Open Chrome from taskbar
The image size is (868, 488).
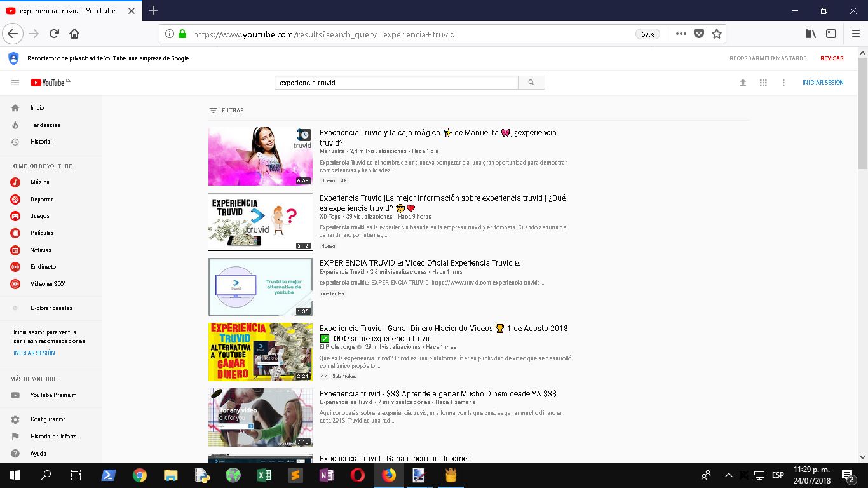140,475
